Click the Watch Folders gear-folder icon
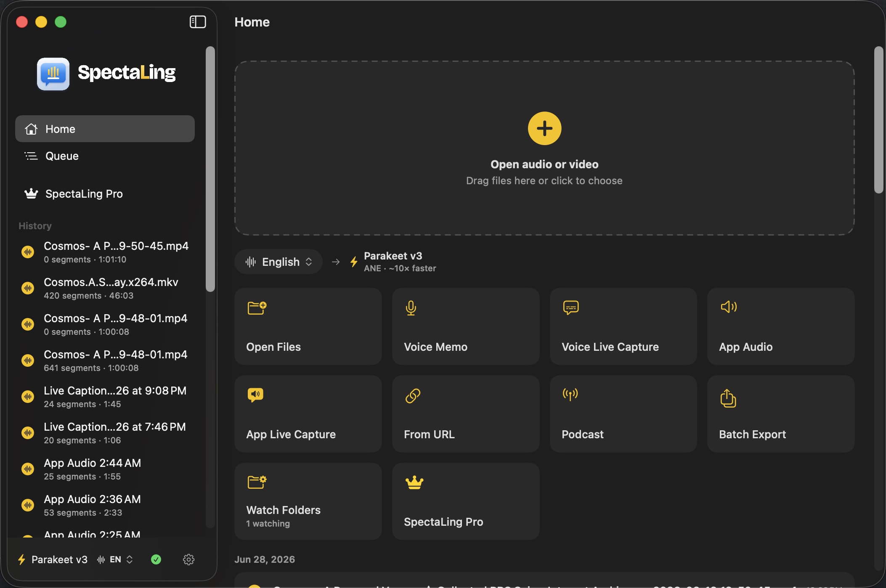Screen dimensions: 886x588 tap(257, 482)
